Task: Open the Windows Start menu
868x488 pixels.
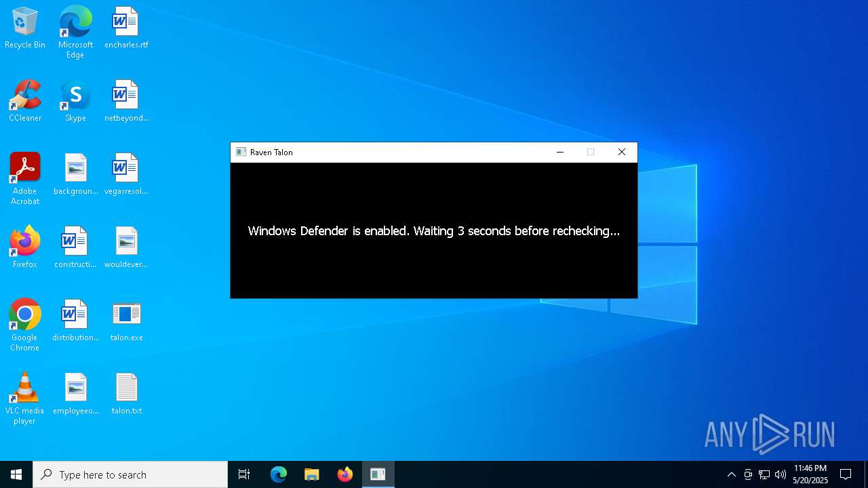Action: (16, 474)
